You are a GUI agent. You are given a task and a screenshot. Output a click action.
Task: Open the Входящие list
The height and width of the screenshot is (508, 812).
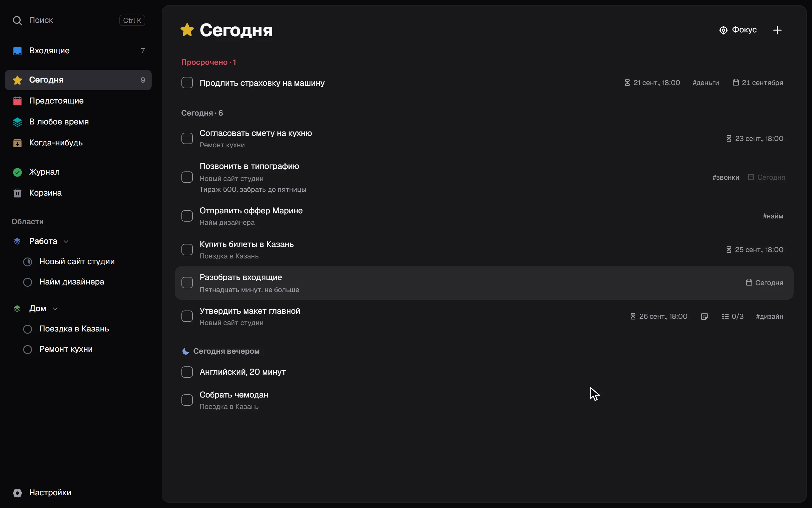pos(78,51)
